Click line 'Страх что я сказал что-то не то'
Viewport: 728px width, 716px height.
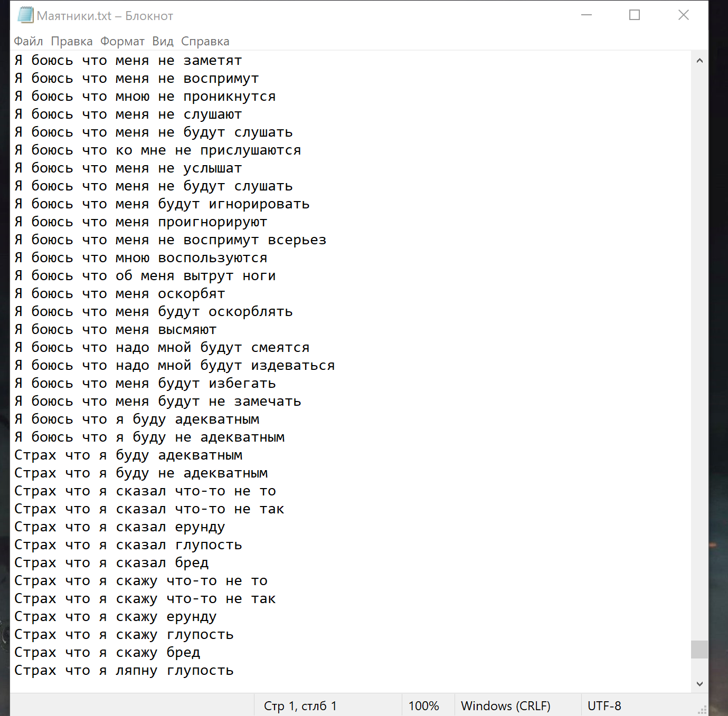(145, 491)
